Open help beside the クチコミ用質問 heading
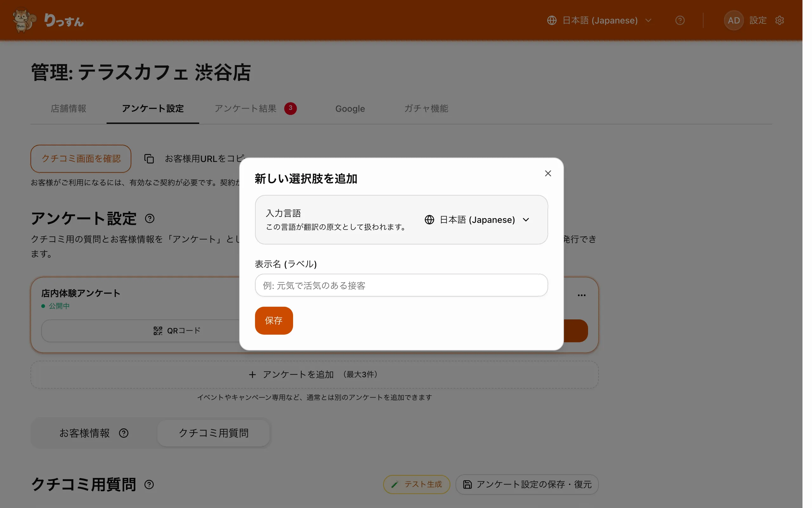The width and height of the screenshot is (812, 508). coord(149,485)
